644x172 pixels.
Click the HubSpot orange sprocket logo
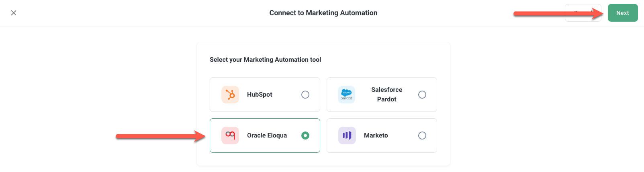pos(230,95)
